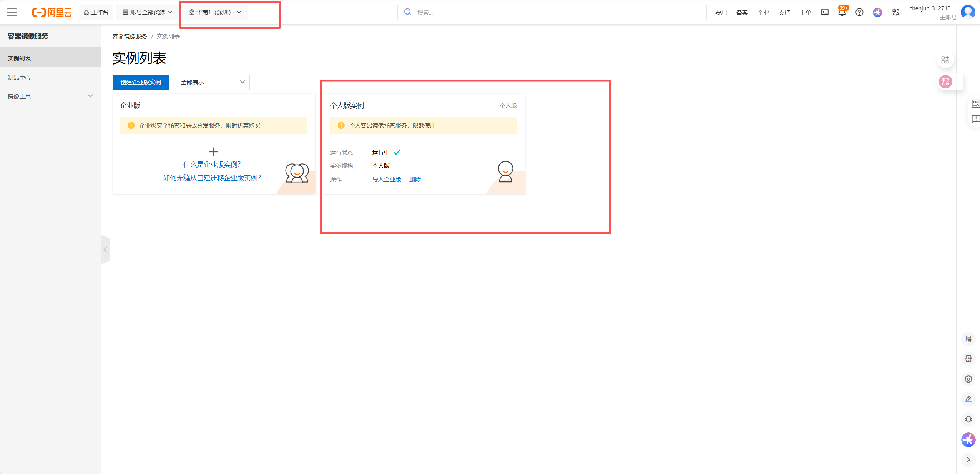Open the 费用 top menu item
This screenshot has height=474, width=980.
coord(721,13)
